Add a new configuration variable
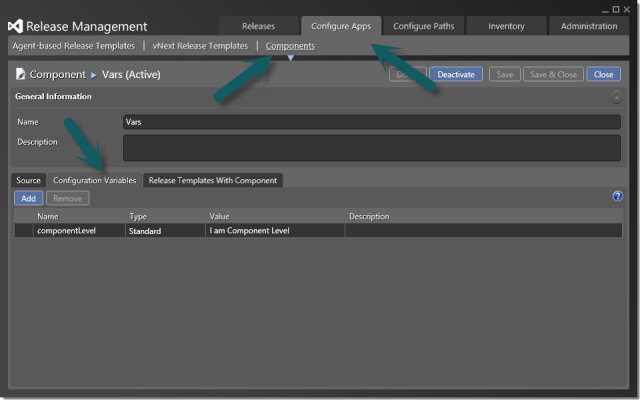 29,198
